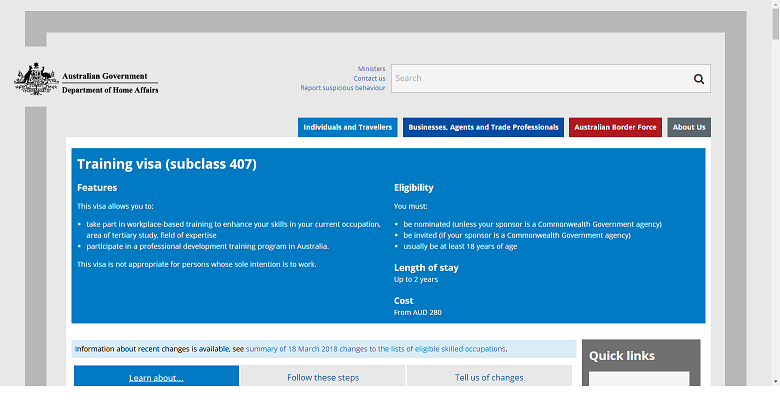The image size is (780, 400).
Task: Open the Individuals and Travellers menu
Action: 348,127
